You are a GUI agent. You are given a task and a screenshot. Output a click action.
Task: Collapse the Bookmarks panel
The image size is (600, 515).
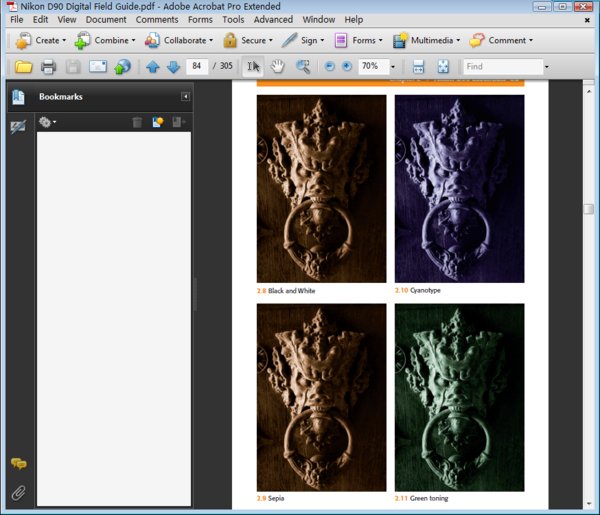[x=185, y=97]
